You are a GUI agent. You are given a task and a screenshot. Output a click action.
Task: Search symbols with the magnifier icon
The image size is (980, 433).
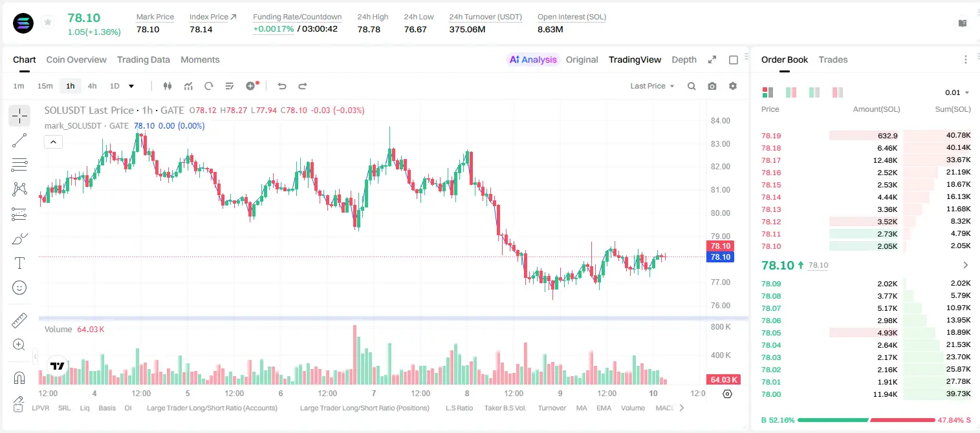click(691, 86)
